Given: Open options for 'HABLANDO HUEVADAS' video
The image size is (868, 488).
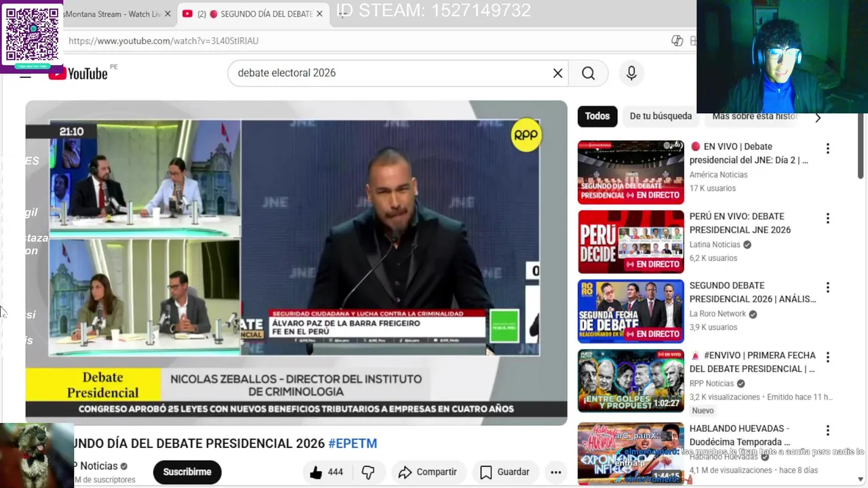Looking at the screenshot, I should pos(827,430).
